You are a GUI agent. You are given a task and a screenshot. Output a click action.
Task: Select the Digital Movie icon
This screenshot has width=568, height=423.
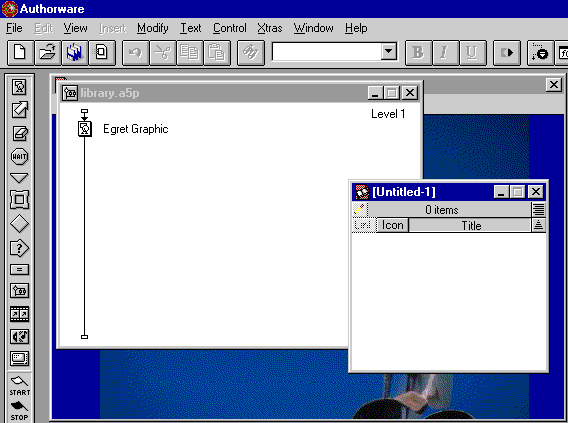[19, 314]
